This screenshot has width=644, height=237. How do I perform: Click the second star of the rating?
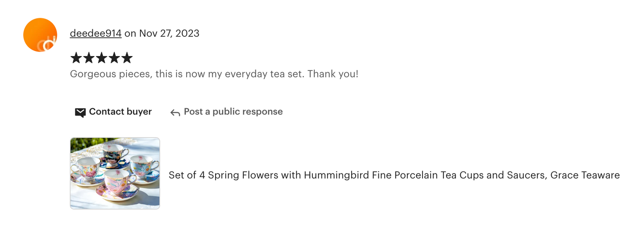pos(89,58)
